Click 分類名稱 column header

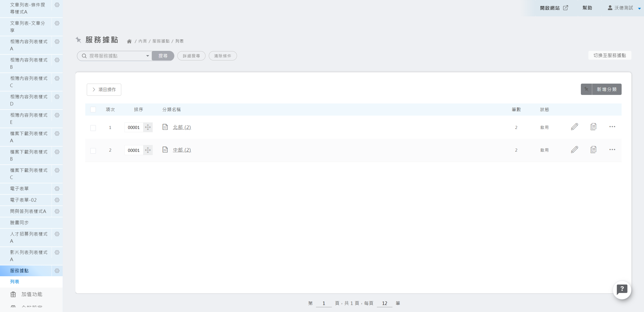(172, 110)
